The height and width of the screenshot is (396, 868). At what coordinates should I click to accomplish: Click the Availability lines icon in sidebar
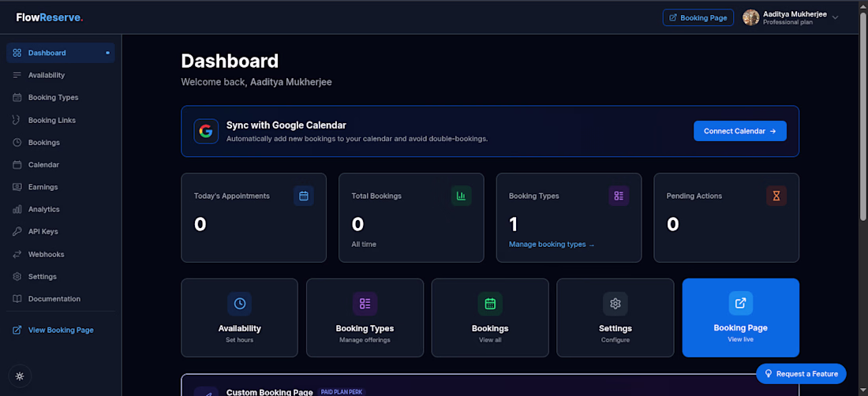pos(17,75)
